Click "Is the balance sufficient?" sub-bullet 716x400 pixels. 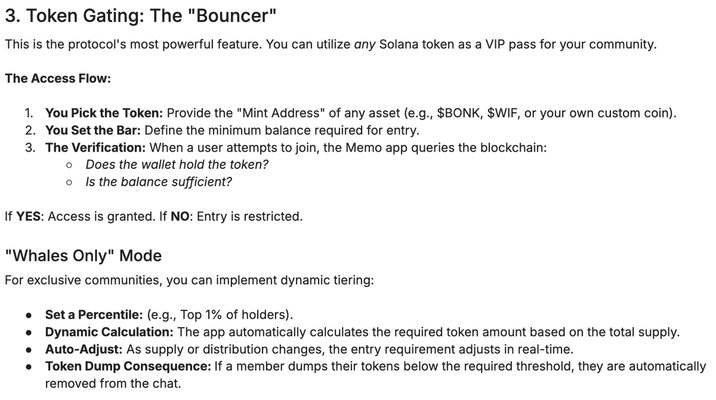pyautogui.click(x=158, y=181)
